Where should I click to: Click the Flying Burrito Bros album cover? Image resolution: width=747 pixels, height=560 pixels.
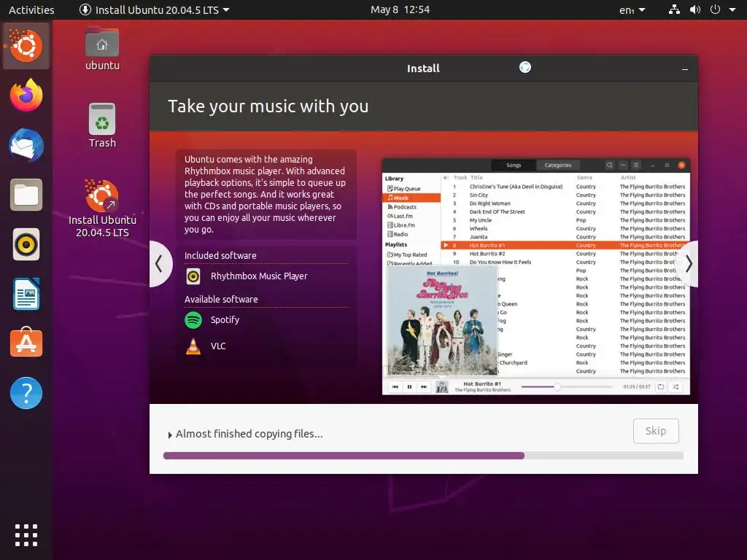[442, 322]
